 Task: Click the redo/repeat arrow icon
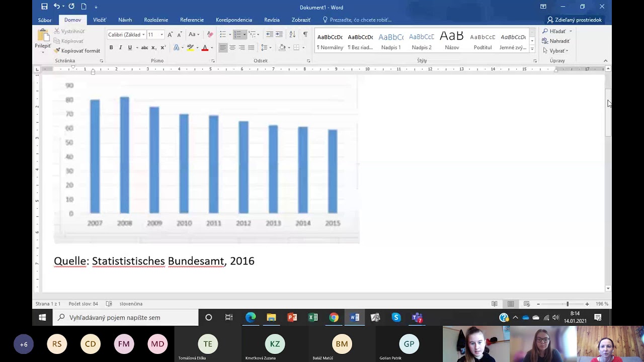click(71, 7)
